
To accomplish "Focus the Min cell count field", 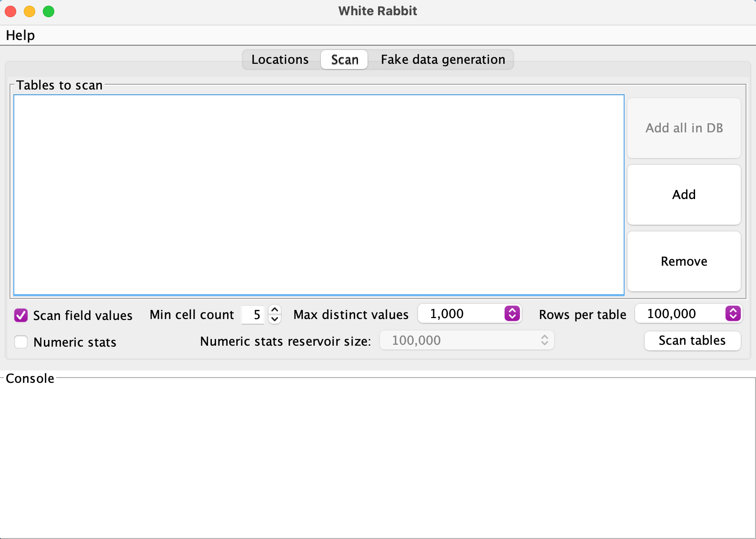I will [x=253, y=315].
